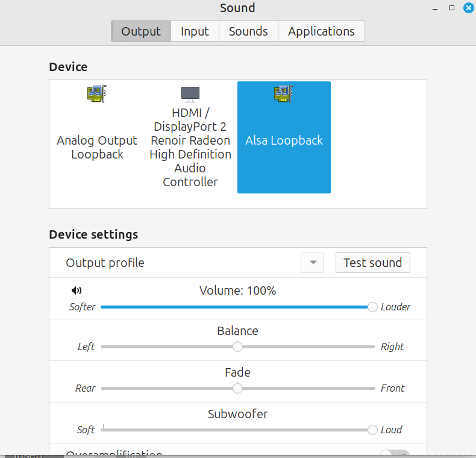Minimize the Sound window
This screenshot has height=458, width=476.
[x=435, y=8]
